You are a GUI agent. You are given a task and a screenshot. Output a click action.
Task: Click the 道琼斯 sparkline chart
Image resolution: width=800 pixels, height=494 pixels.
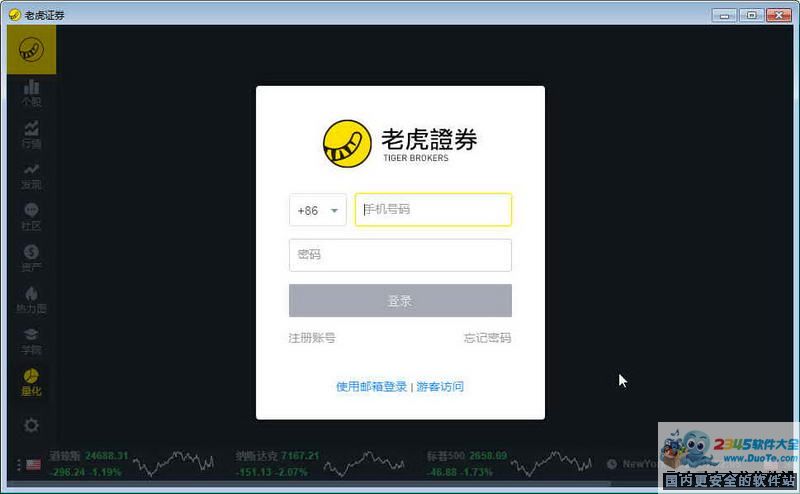(x=173, y=462)
